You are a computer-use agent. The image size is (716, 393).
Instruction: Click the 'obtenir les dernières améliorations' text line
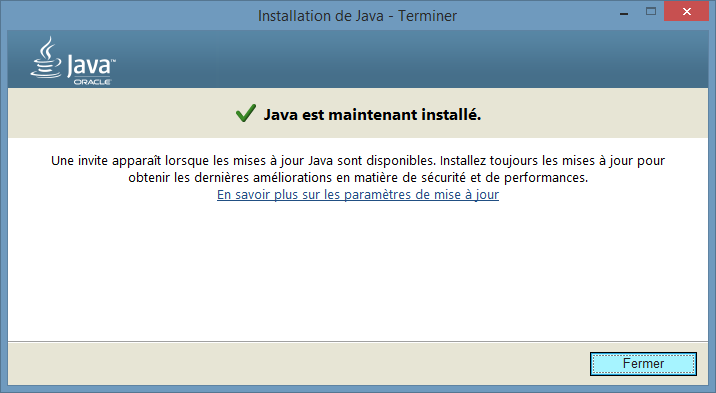click(230, 178)
